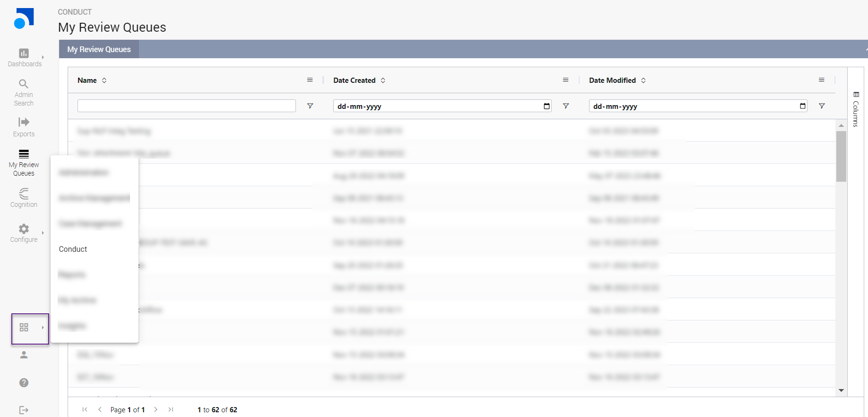Select the My Review Queues tab

(99, 49)
